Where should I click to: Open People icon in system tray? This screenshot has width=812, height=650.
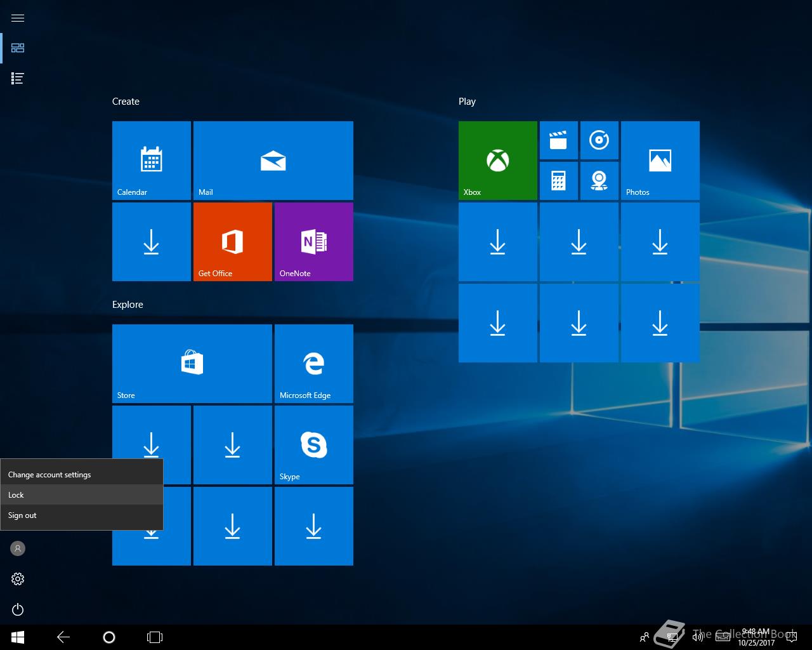(x=645, y=637)
